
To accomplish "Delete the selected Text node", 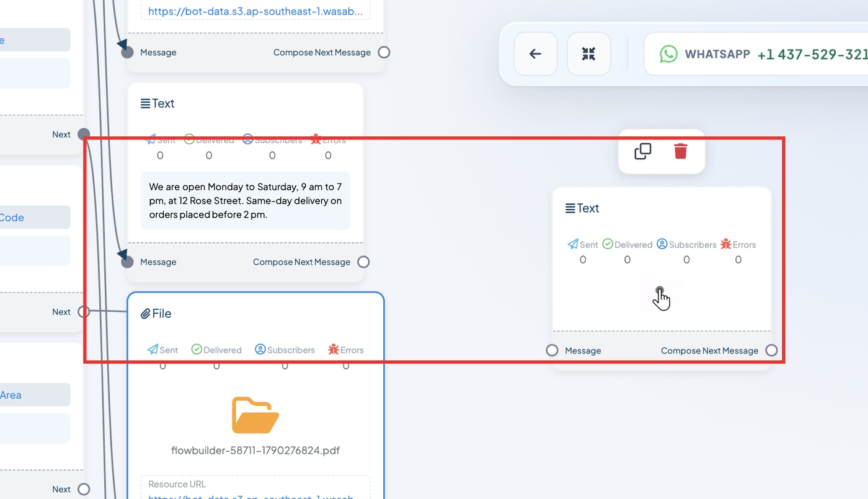I will [x=680, y=151].
